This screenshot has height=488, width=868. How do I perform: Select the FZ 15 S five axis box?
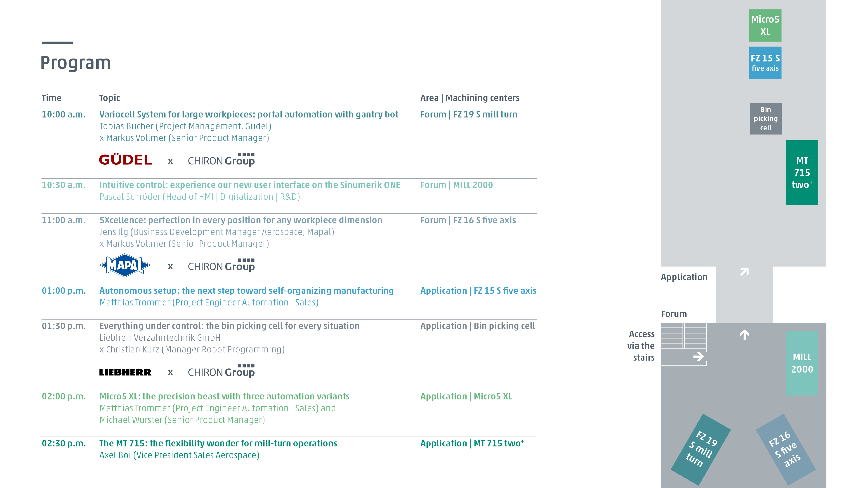click(765, 63)
